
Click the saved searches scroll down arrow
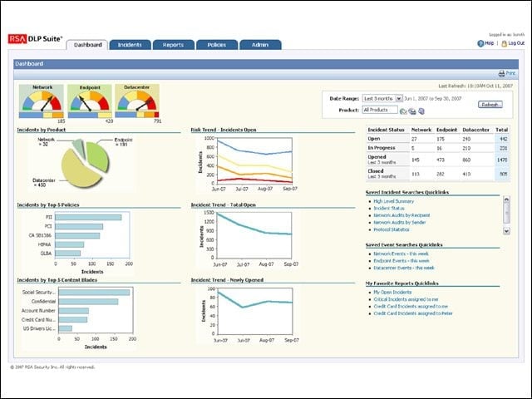(x=506, y=231)
